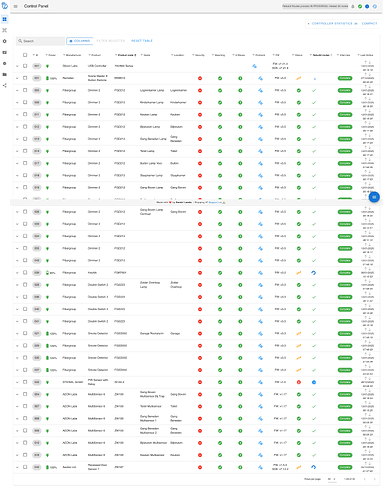Click protocol icon in USB Controller row
The image size is (383, 500).
[x=254, y=66]
